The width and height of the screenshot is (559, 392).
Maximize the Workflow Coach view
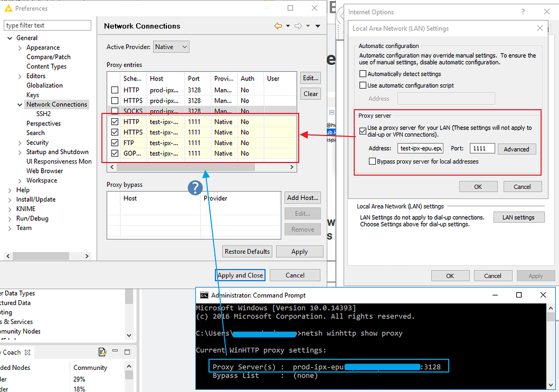pyautogui.click(x=127, y=352)
